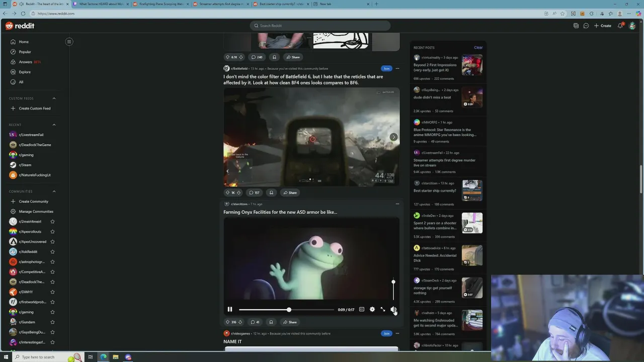Toggle closed captions on the video player
Viewport: 644px width, 362px height.
[361, 309]
